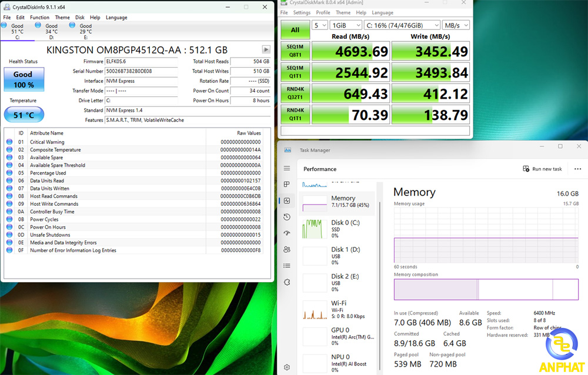The width and height of the screenshot is (588, 375).
Task: Click Percentage Used status circle icon
Action: tap(9, 173)
